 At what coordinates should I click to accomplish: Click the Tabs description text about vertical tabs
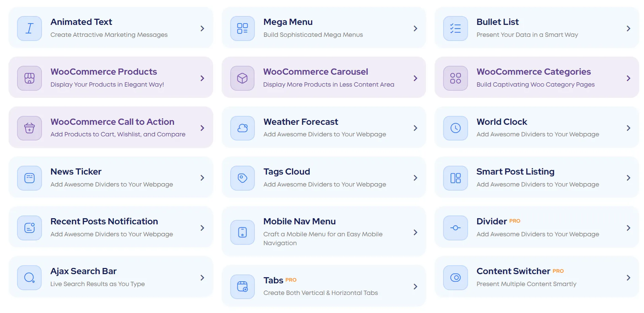tap(320, 293)
